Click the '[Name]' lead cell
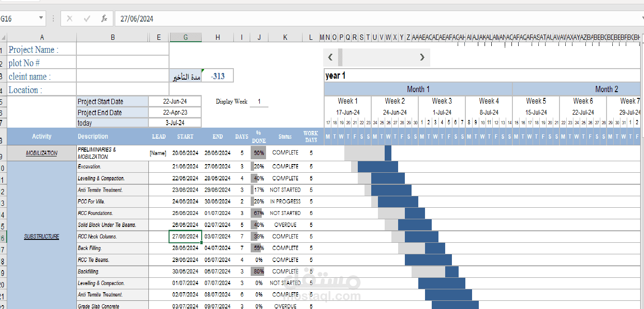The image size is (644, 309). (158, 153)
